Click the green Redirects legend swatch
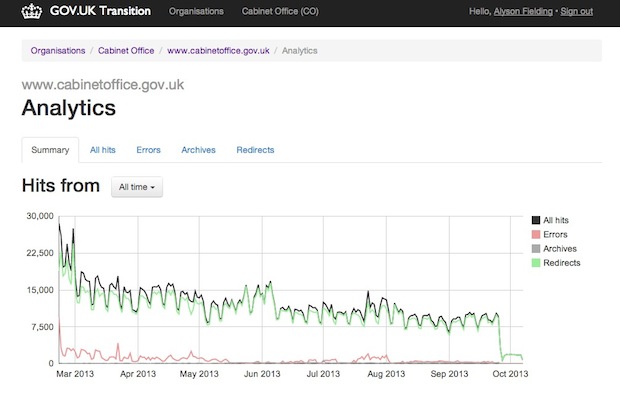Viewport: 620px width, 393px height. (x=536, y=263)
